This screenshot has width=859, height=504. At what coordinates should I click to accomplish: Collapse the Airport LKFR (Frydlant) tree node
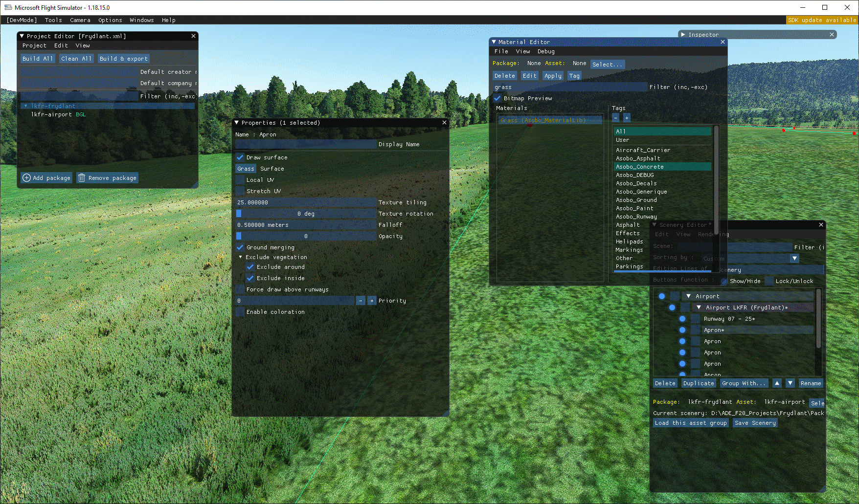point(699,307)
